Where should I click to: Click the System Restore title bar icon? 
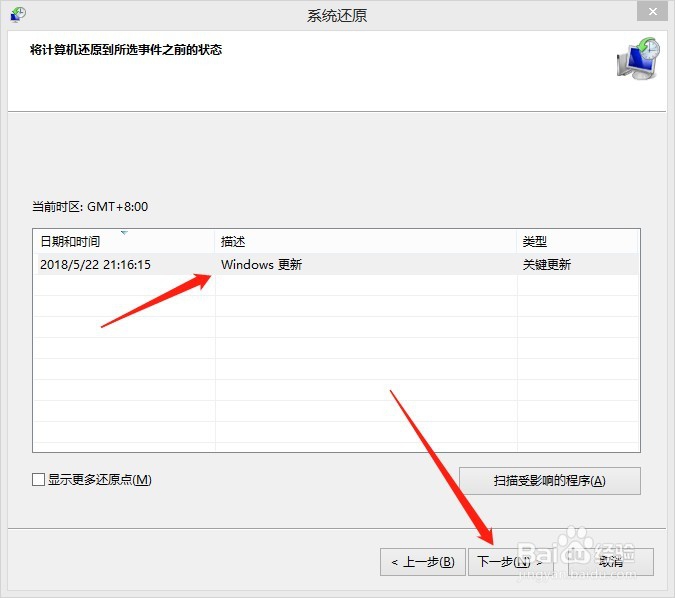coord(18,14)
